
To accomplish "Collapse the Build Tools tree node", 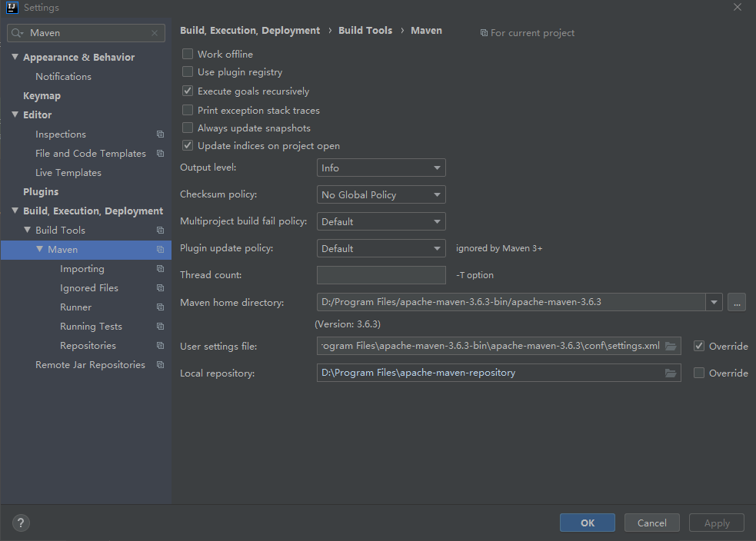I will tap(28, 230).
